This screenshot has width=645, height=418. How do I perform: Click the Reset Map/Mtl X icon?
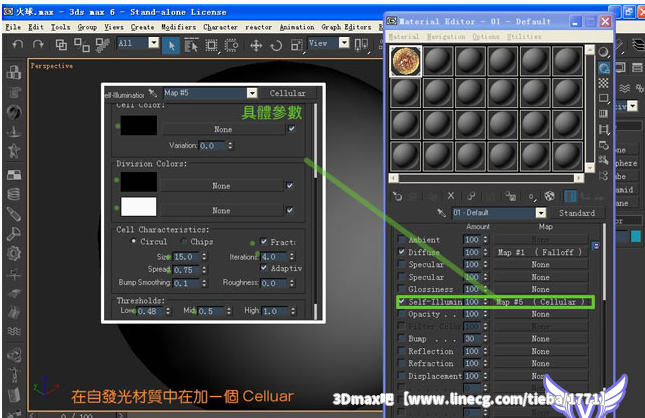tap(451, 196)
